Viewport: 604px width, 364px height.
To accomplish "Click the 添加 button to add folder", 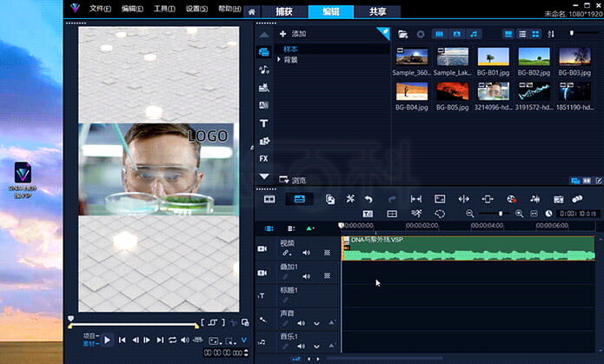I will pos(294,34).
